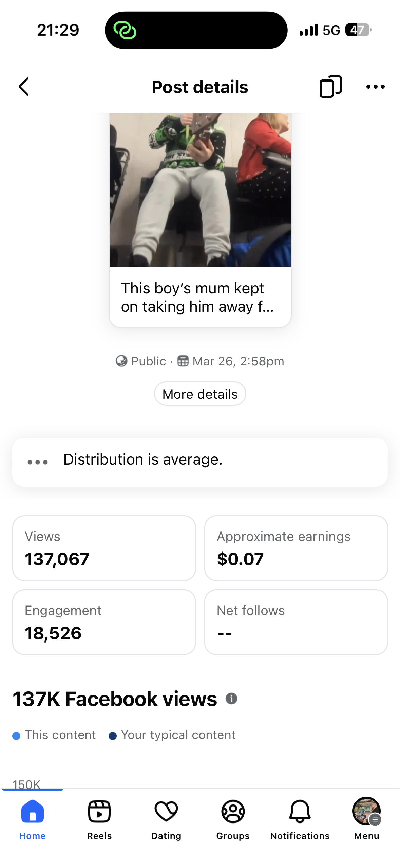Tap the post video thumbnail
The height and width of the screenshot is (868, 400).
click(200, 190)
